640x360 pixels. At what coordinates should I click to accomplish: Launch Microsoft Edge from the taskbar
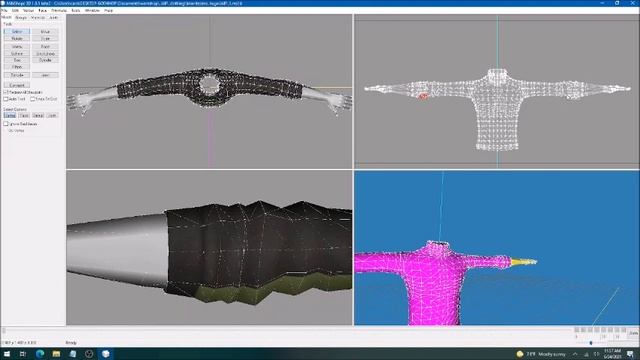(x=40, y=354)
